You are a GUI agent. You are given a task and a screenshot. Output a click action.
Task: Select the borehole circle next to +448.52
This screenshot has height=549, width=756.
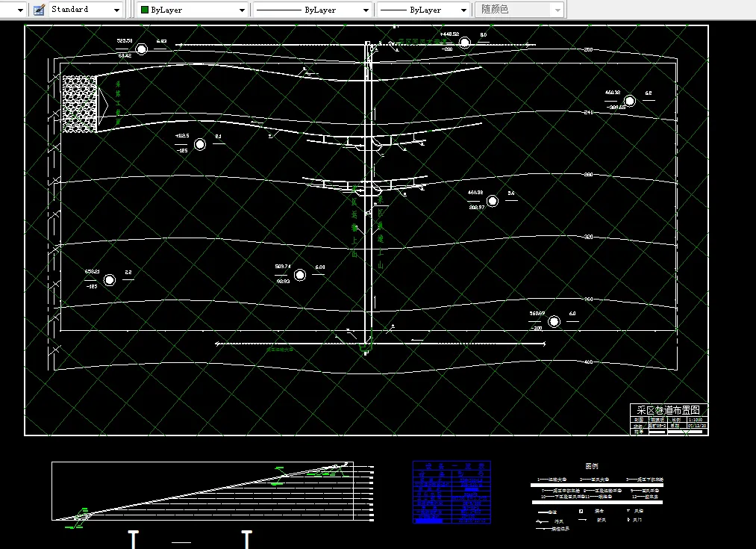(464, 43)
